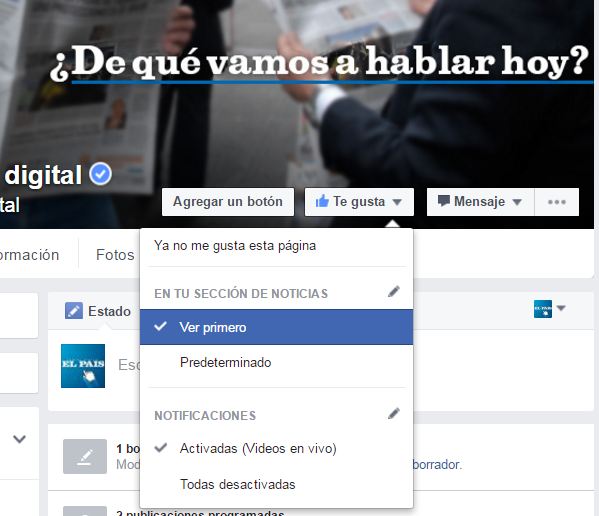Click the 'Agregar un botón' button

coord(228,202)
